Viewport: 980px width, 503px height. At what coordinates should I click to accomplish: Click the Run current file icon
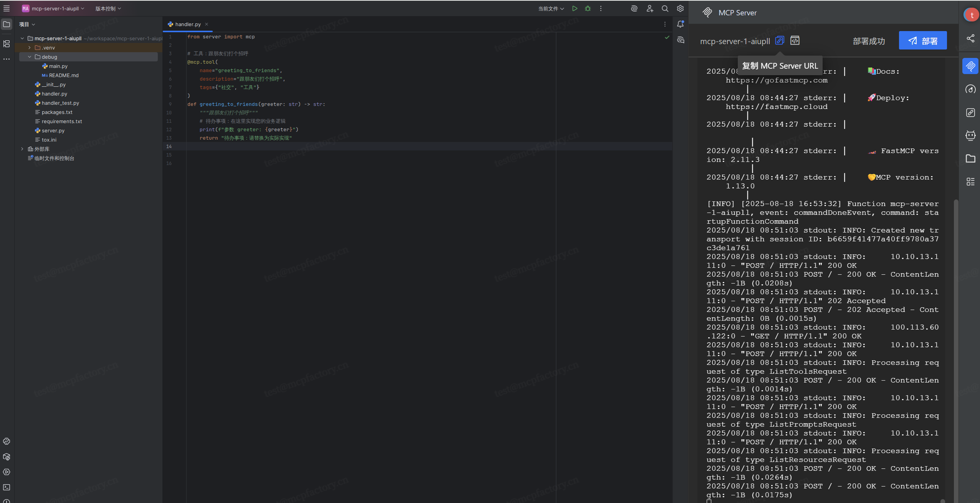tap(575, 8)
